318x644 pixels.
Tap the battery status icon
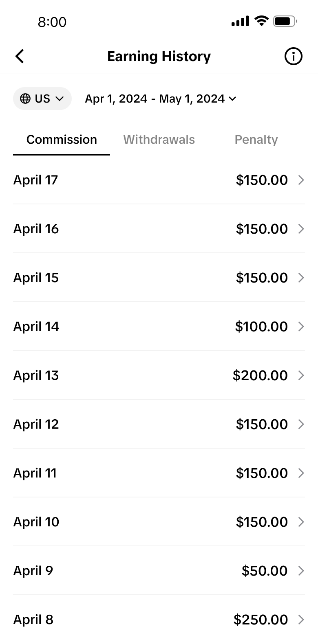[x=285, y=21]
